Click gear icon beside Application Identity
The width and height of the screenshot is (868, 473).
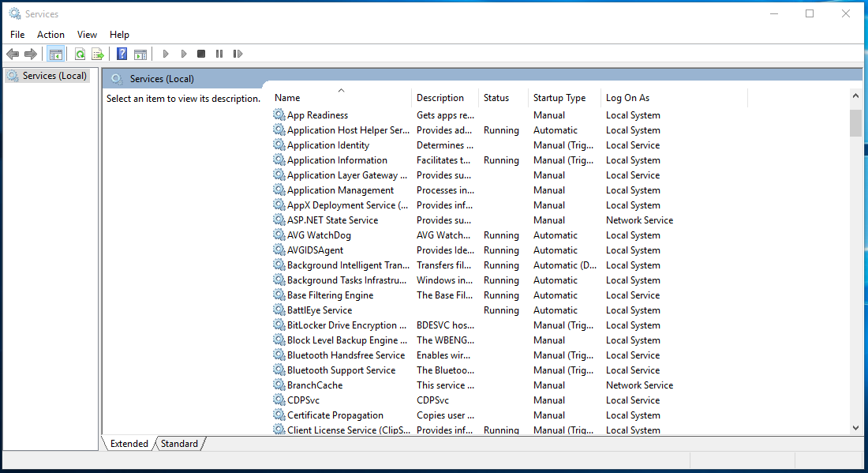pyautogui.click(x=279, y=145)
